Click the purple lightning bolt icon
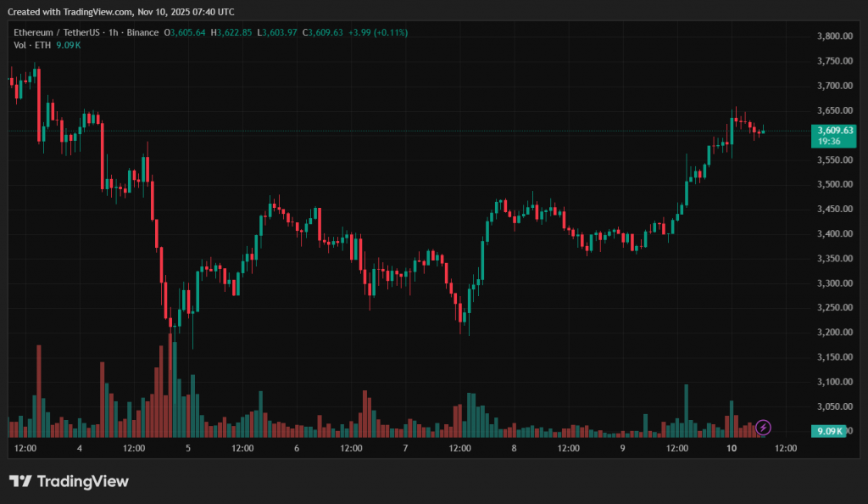The height and width of the screenshot is (504, 868). pos(763,427)
